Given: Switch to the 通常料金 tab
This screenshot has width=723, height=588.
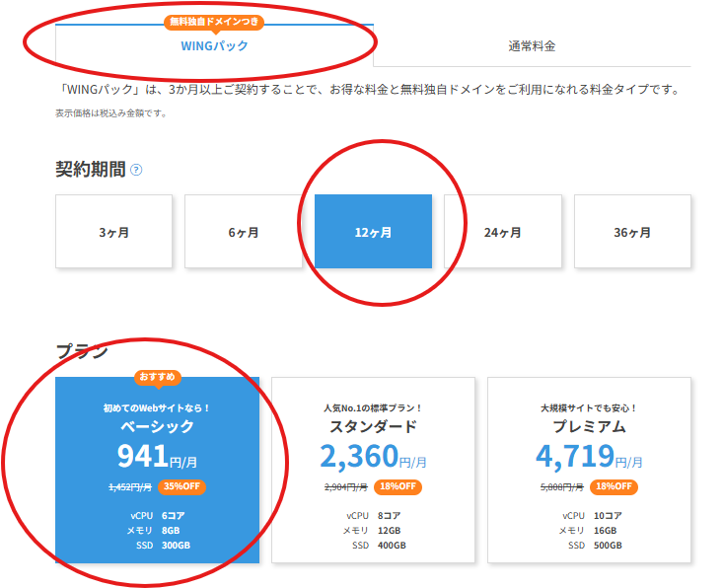Looking at the screenshot, I should (x=533, y=46).
